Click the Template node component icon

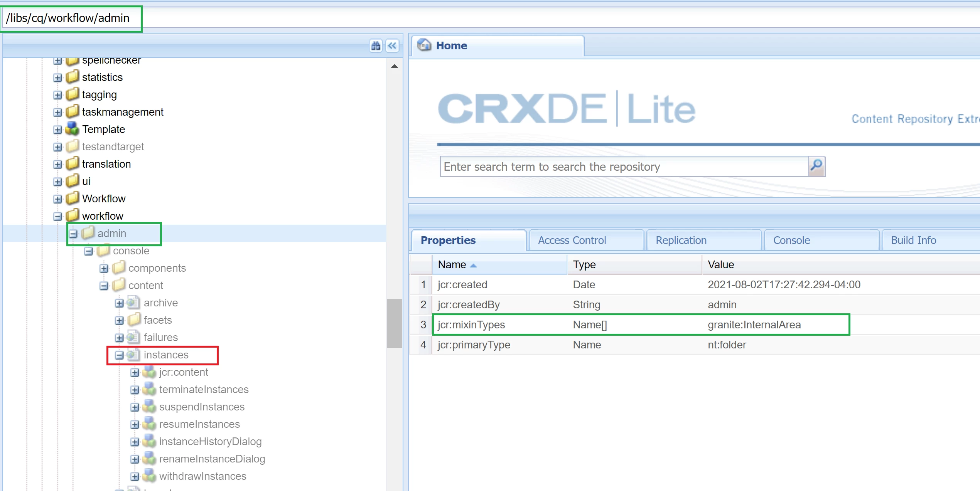pos(72,129)
